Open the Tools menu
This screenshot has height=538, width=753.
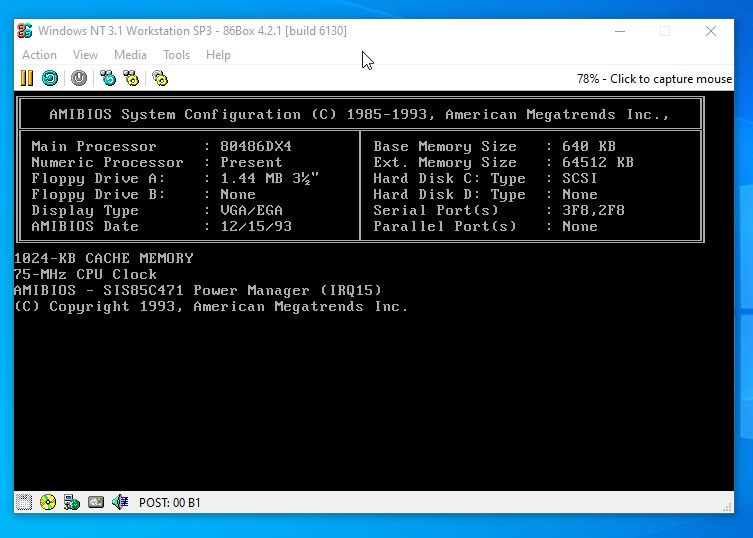click(x=176, y=55)
